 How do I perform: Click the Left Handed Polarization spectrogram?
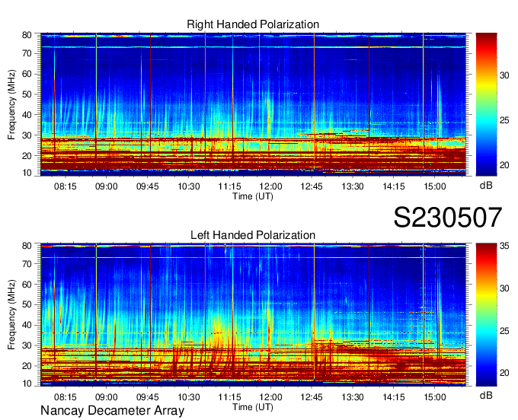(x=253, y=314)
